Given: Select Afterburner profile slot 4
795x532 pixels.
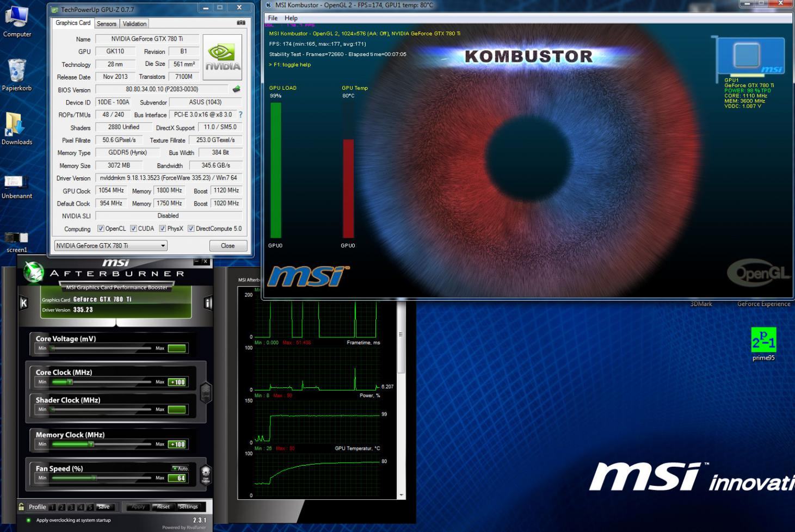Looking at the screenshot, I should coord(81,507).
